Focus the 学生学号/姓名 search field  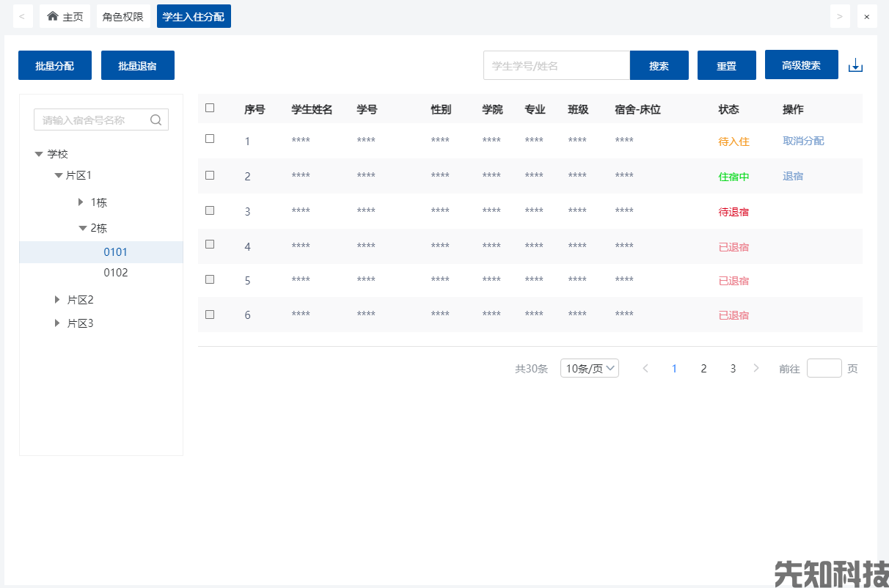(x=557, y=65)
